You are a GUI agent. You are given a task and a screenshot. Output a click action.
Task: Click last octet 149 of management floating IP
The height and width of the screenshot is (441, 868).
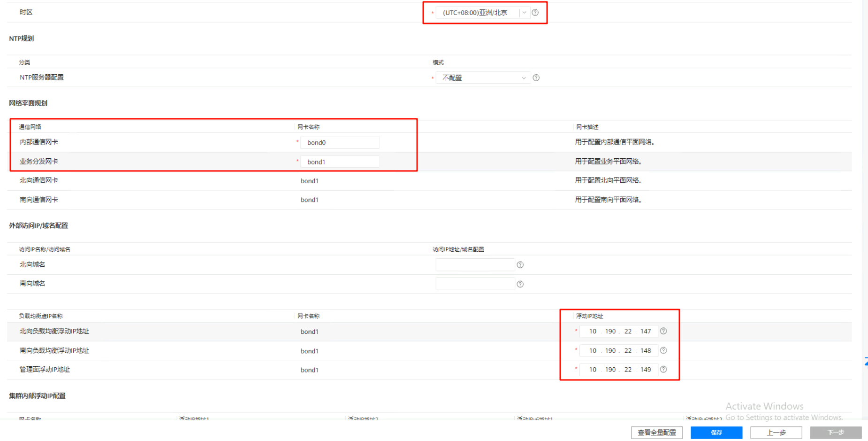(x=646, y=370)
